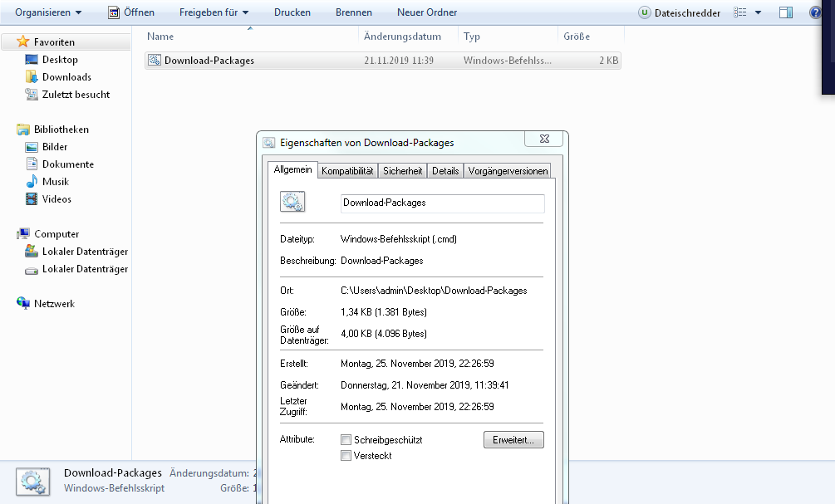The height and width of the screenshot is (504, 835).
Task: Enable the Versteckt checkbox
Action: coord(346,456)
